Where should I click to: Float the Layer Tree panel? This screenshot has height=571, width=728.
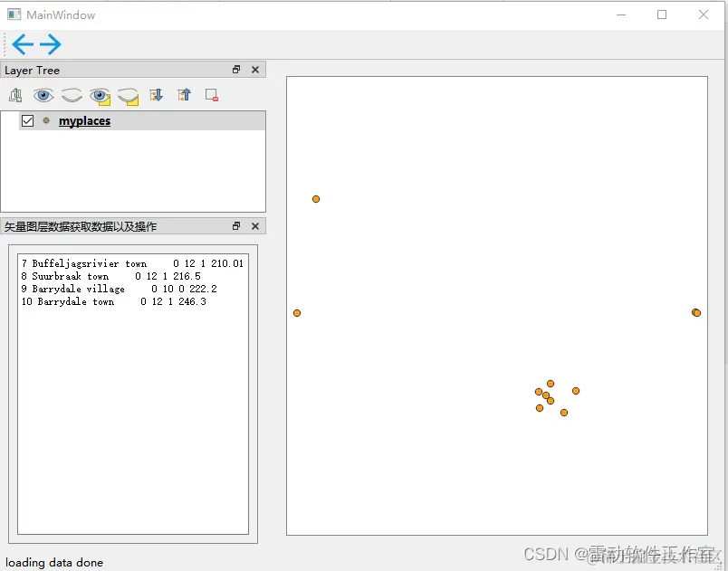[236, 70]
